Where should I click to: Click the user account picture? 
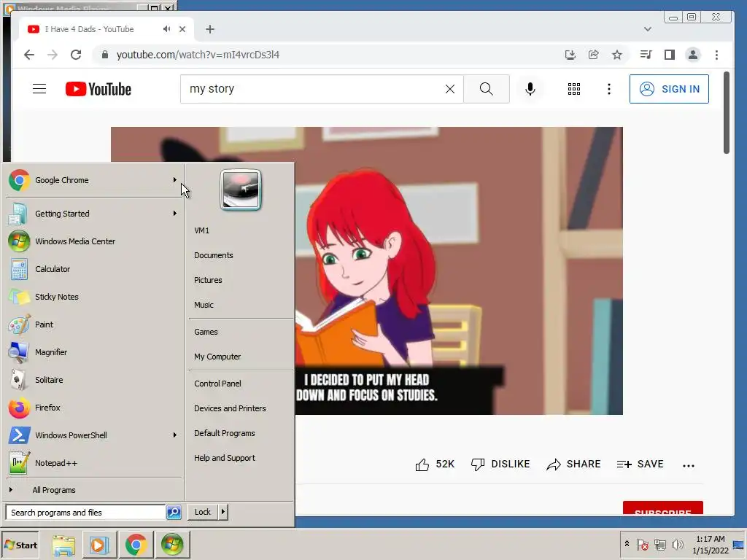pyautogui.click(x=241, y=190)
